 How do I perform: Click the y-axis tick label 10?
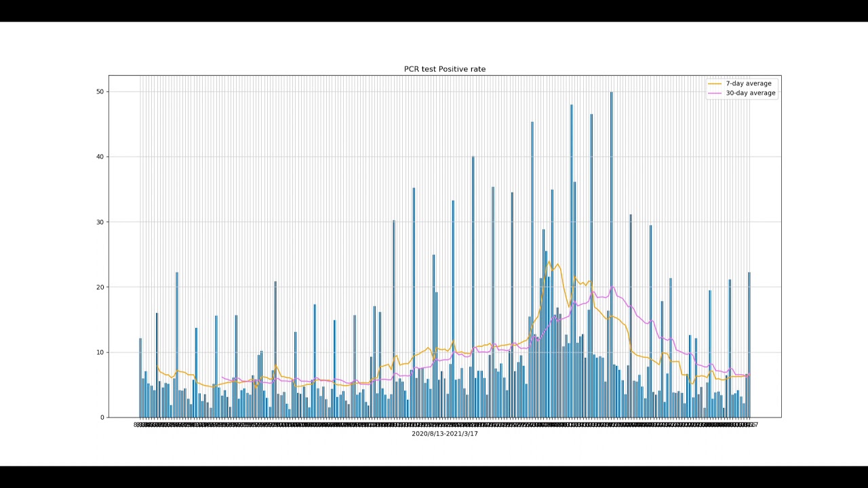(x=100, y=352)
